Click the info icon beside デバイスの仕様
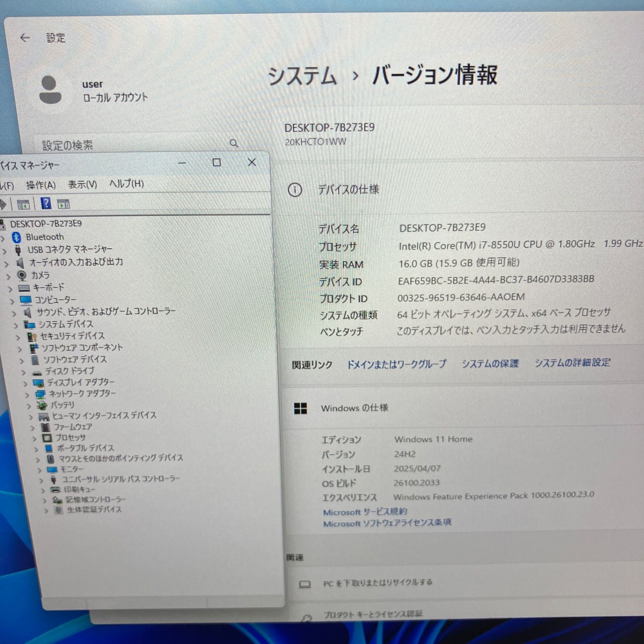Image resolution: width=644 pixels, height=644 pixels. [x=295, y=190]
